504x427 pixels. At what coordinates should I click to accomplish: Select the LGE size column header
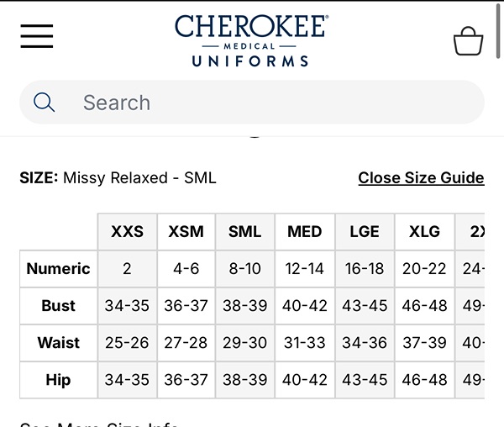[x=364, y=232]
